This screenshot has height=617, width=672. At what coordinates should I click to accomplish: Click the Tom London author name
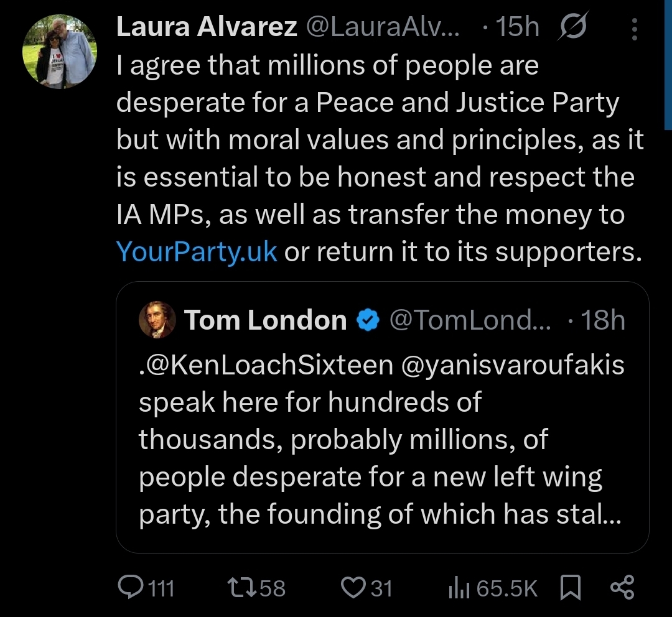point(266,320)
